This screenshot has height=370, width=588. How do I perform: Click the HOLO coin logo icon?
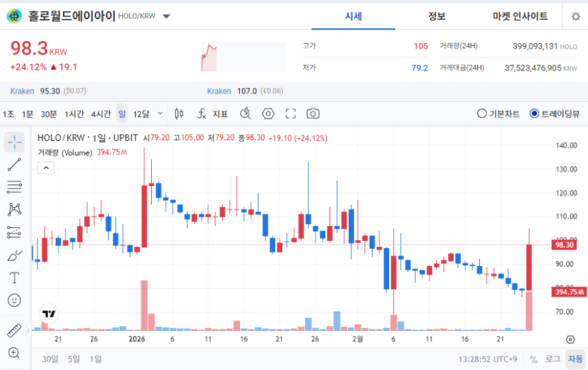point(14,16)
